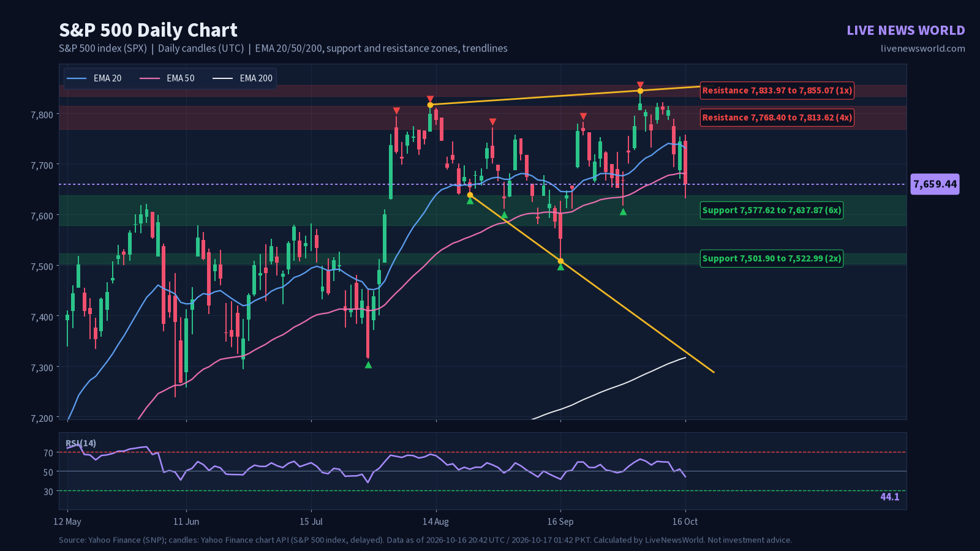The height and width of the screenshot is (551, 980).
Task: Click the 16 Sep date label
Action: [560, 522]
